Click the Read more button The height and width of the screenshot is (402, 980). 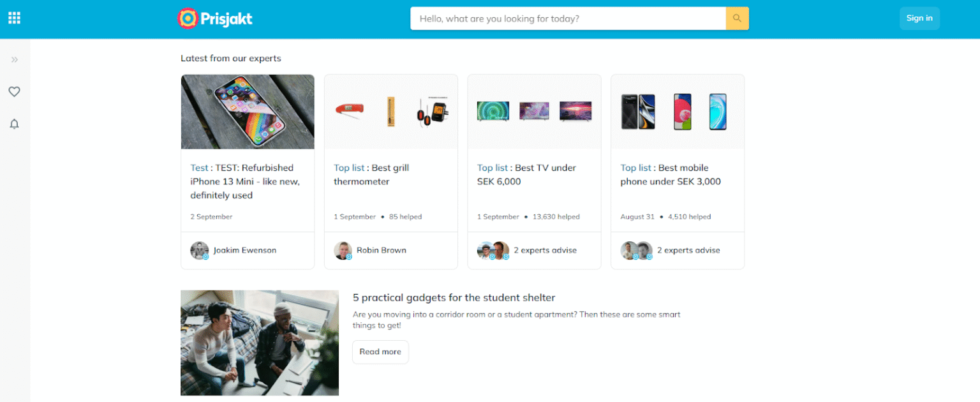click(380, 352)
